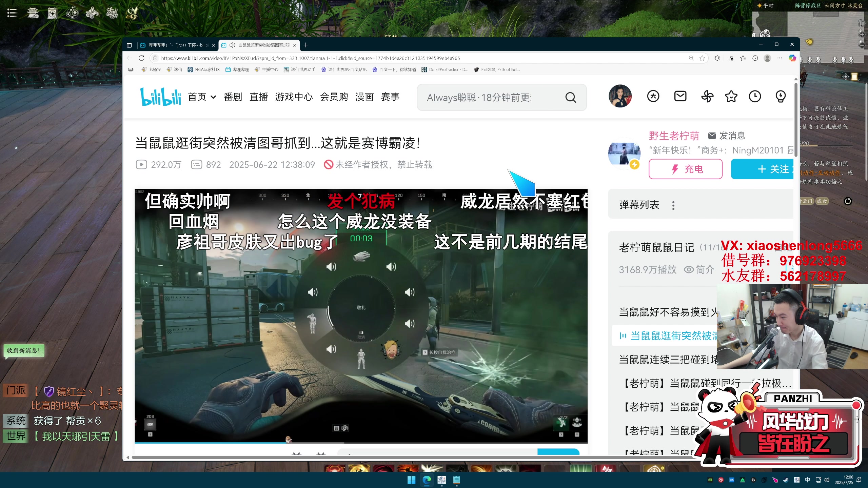Open the Copilot icon in Edge toolbar
The width and height of the screenshot is (868, 488).
(x=792, y=58)
